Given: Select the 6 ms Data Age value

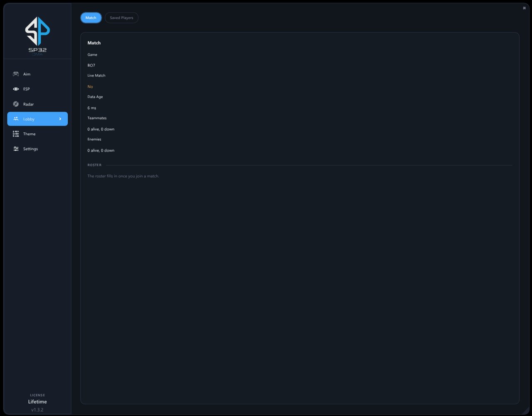Looking at the screenshot, I should click(92, 108).
